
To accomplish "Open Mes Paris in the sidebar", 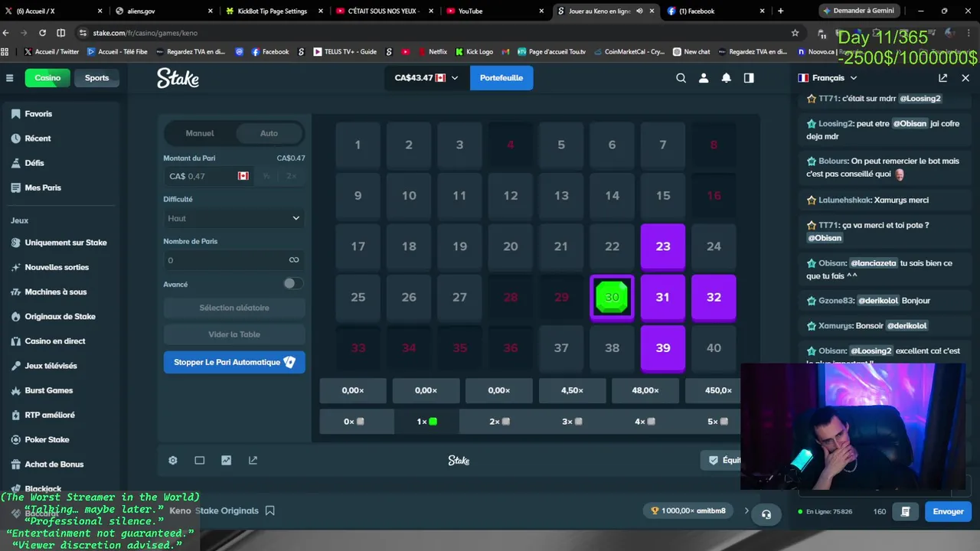I will (x=43, y=187).
